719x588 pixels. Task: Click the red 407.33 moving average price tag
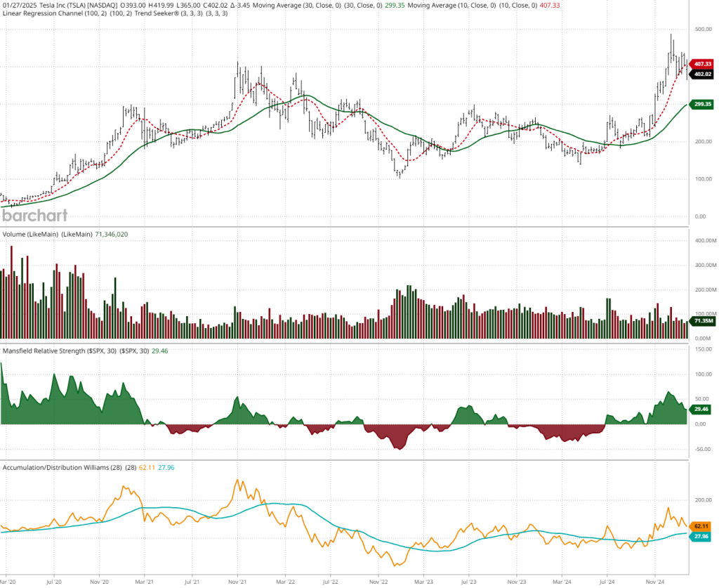click(701, 64)
